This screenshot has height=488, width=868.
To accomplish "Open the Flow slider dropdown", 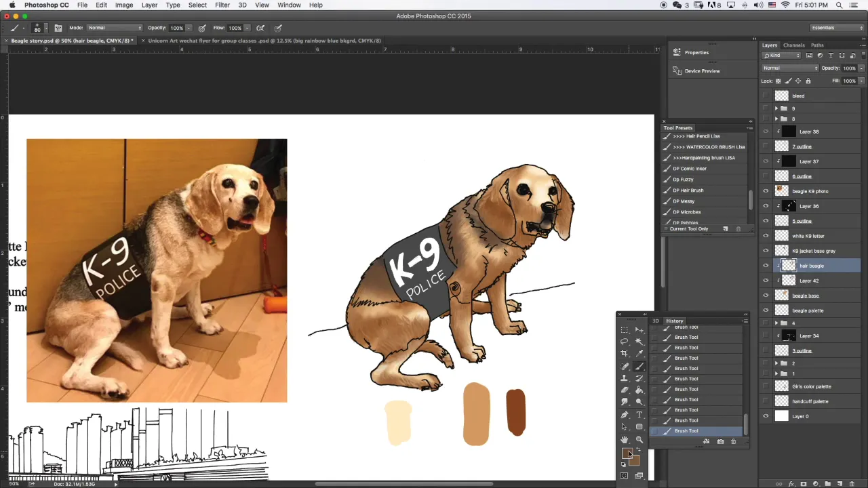I will tap(247, 28).
